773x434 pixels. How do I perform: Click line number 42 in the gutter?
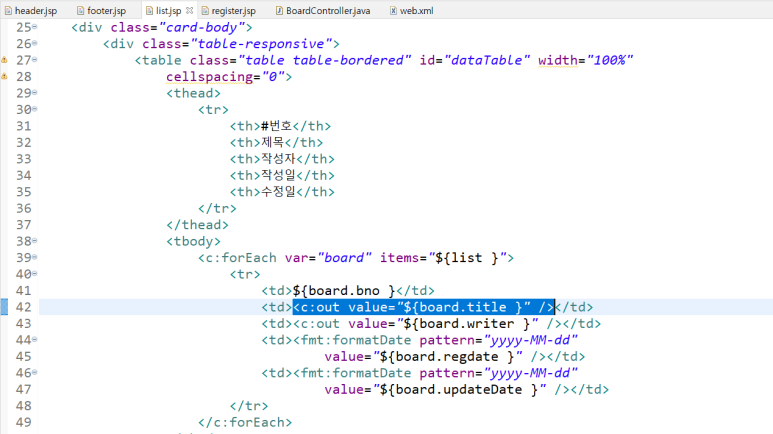click(24, 307)
